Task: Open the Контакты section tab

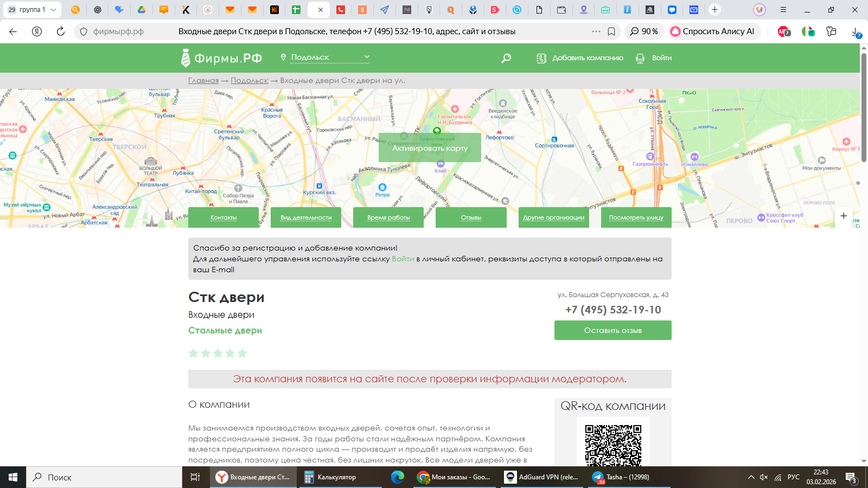Action: 224,217
